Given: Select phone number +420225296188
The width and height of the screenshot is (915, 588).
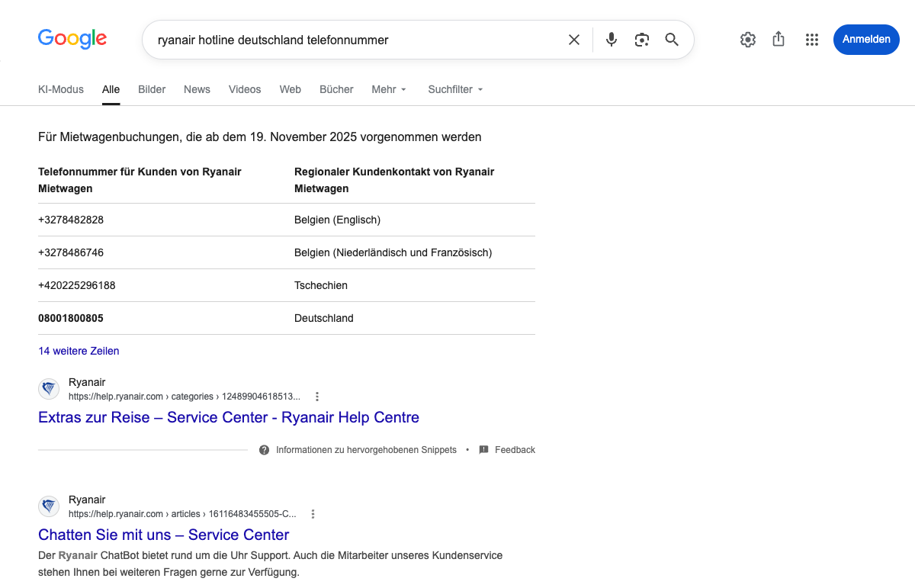Looking at the screenshot, I should (x=77, y=285).
